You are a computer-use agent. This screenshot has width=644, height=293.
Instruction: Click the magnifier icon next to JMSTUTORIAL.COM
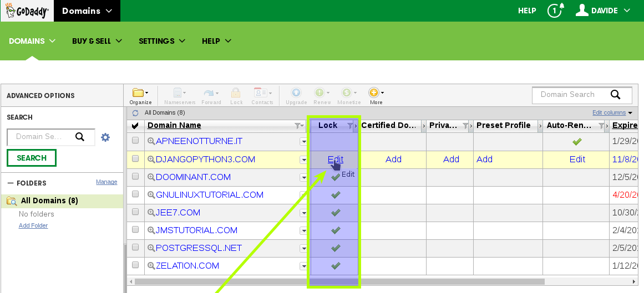pos(151,230)
